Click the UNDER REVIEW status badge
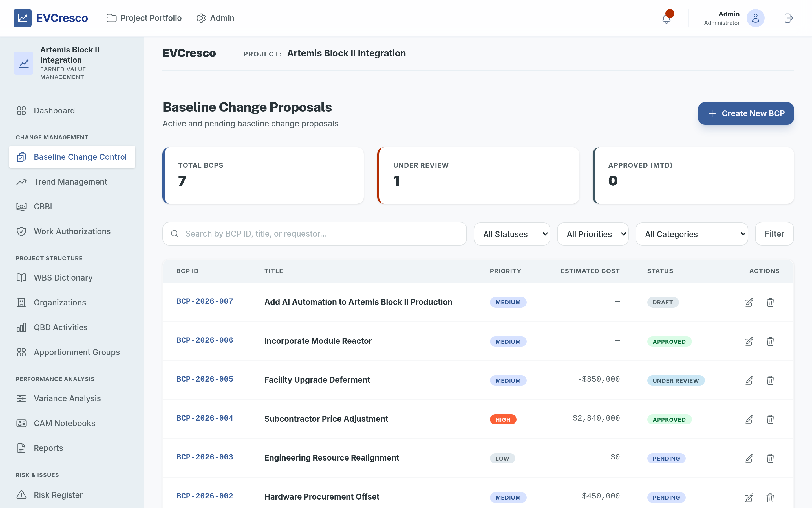The height and width of the screenshot is (508, 812). coord(676,381)
